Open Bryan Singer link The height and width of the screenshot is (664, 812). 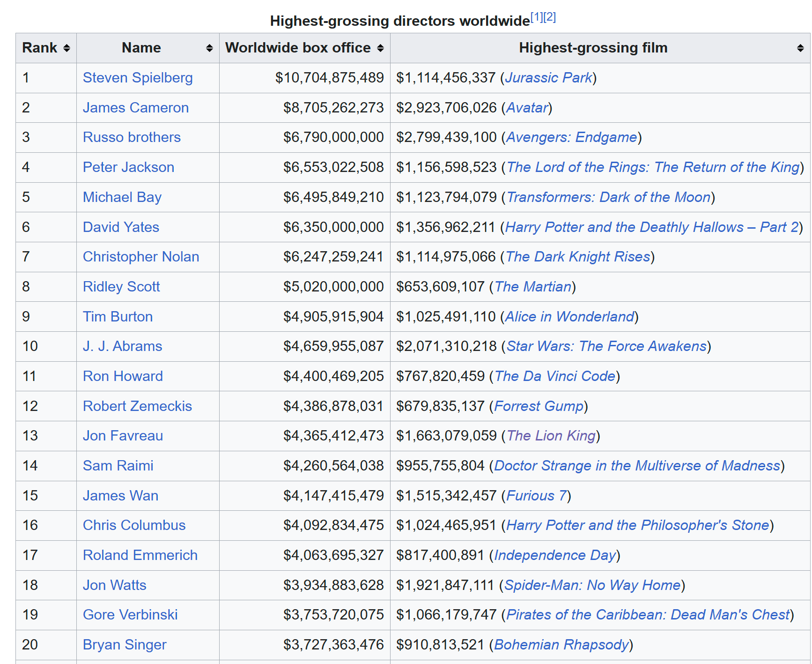pos(125,645)
